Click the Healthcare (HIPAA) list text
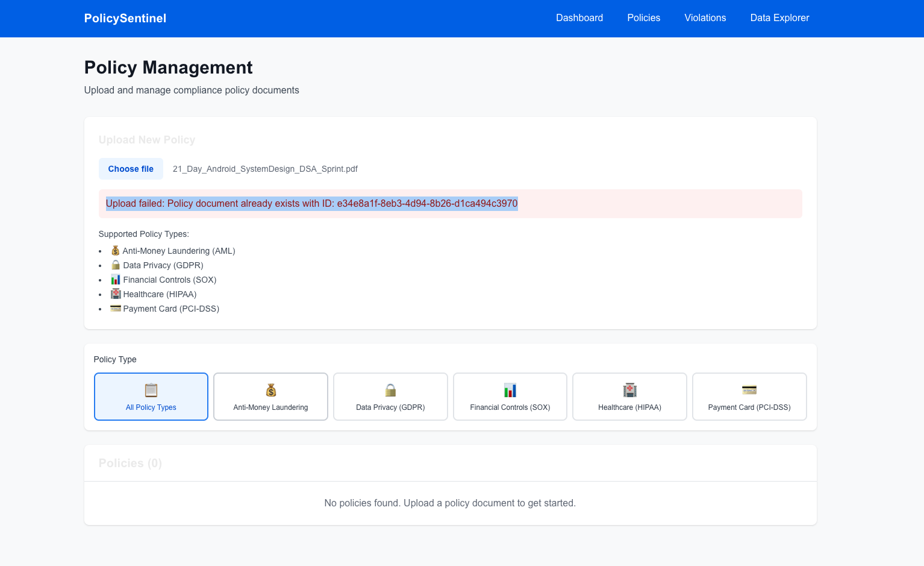Viewport: 924px width, 566px height. point(160,294)
